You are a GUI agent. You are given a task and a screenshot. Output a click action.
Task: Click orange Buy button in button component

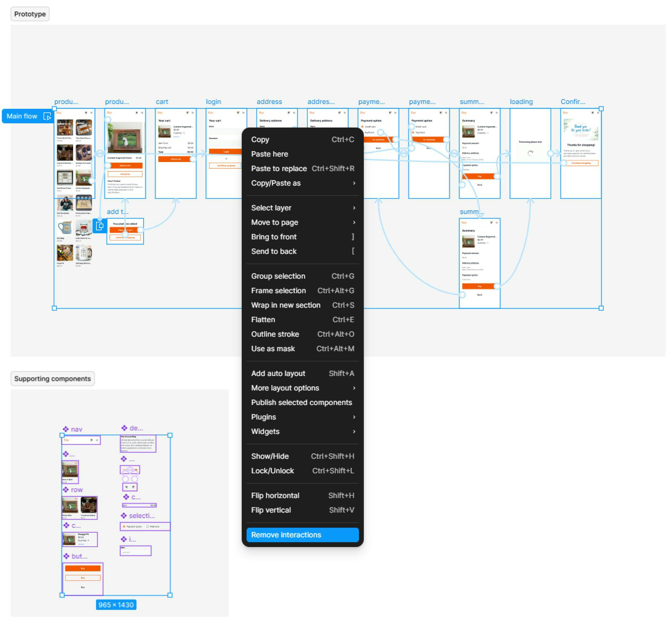(83, 568)
